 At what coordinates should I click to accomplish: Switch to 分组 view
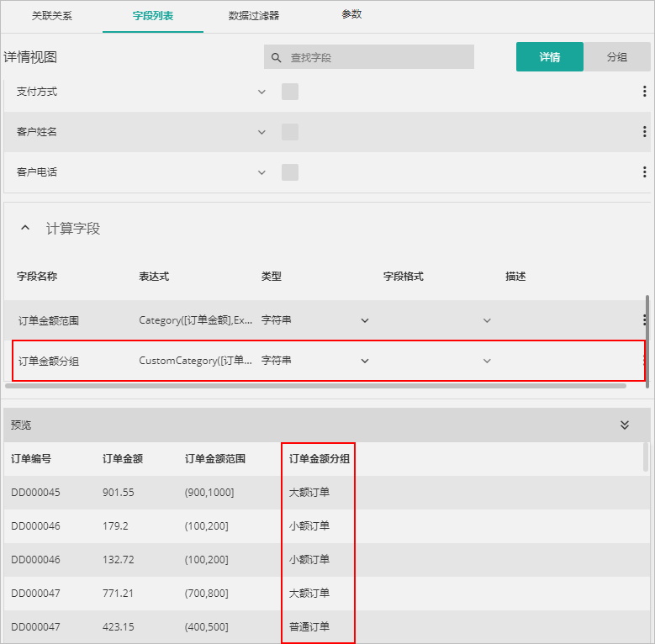616,57
